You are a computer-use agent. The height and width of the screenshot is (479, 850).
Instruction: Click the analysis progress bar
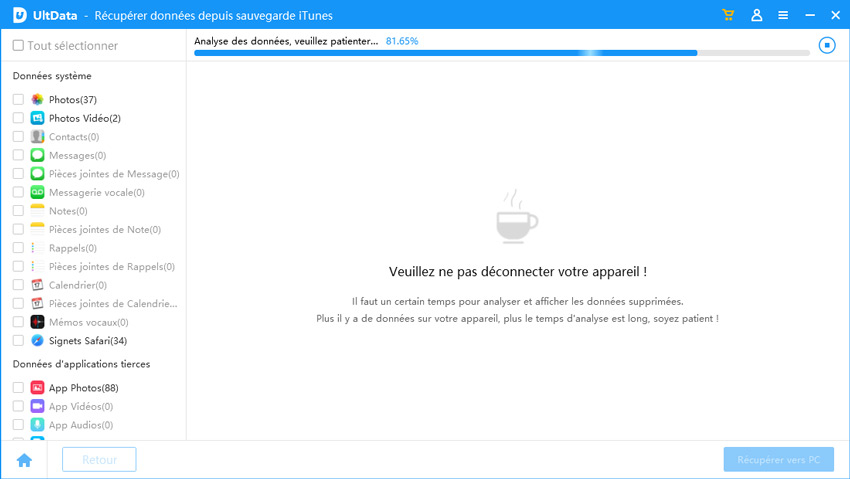pyautogui.click(x=501, y=53)
